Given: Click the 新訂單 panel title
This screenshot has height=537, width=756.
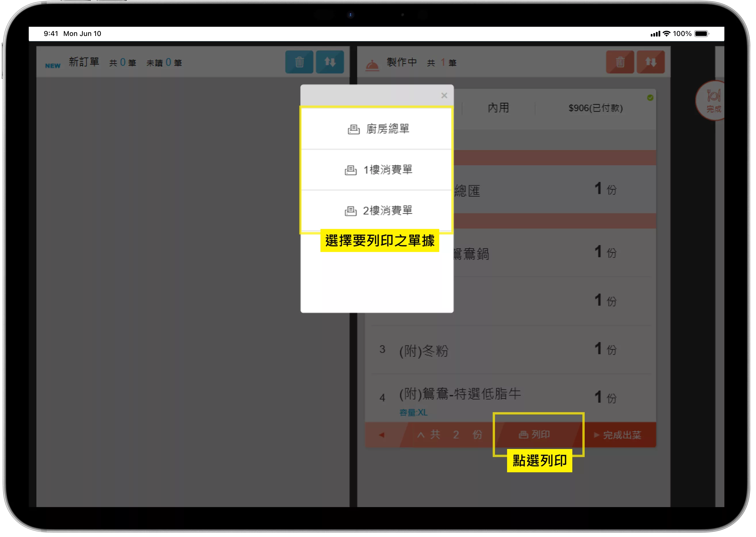Looking at the screenshot, I should [x=84, y=62].
